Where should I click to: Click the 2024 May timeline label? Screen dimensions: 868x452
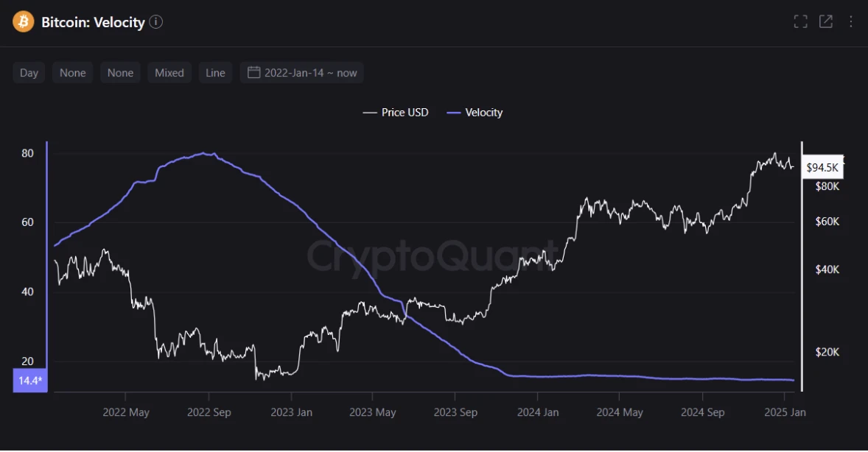(x=621, y=412)
